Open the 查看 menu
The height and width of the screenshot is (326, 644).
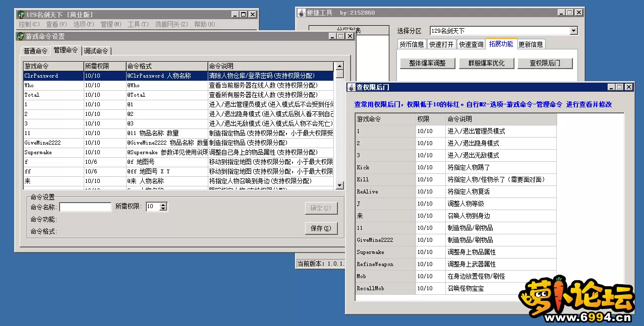point(56,24)
